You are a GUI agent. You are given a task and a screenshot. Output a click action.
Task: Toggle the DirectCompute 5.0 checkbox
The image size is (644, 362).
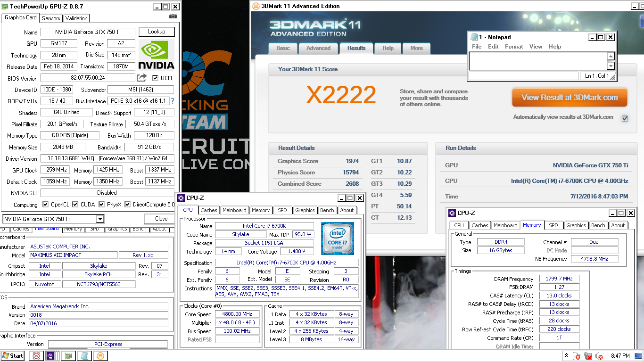pyautogui.click(x=128, y=205)
